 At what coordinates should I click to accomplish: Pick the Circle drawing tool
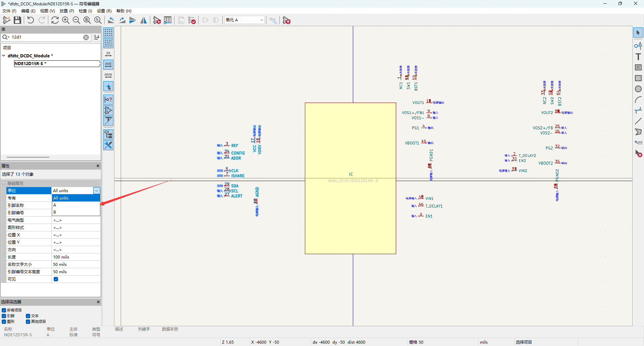click(x=638, y=89)
